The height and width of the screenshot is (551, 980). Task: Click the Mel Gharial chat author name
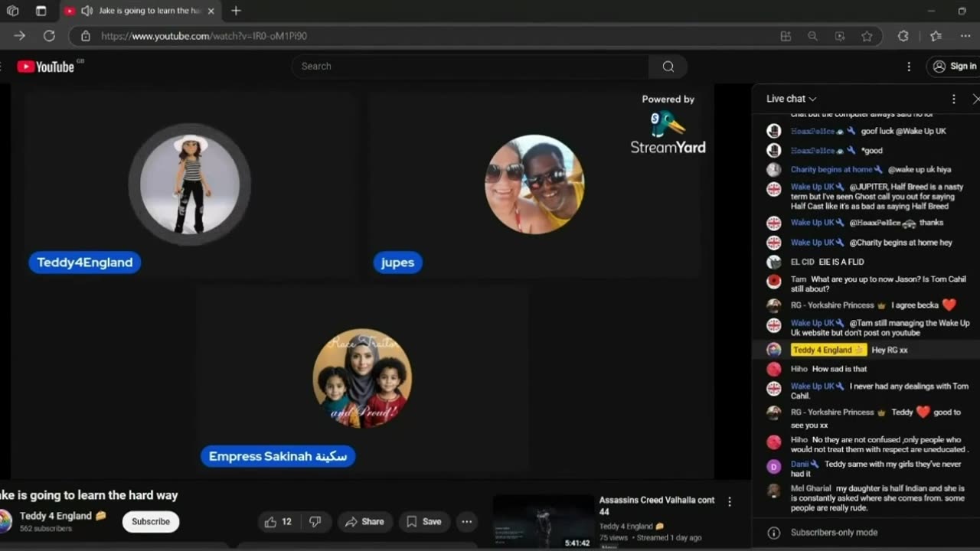click(x=812, y=488)
